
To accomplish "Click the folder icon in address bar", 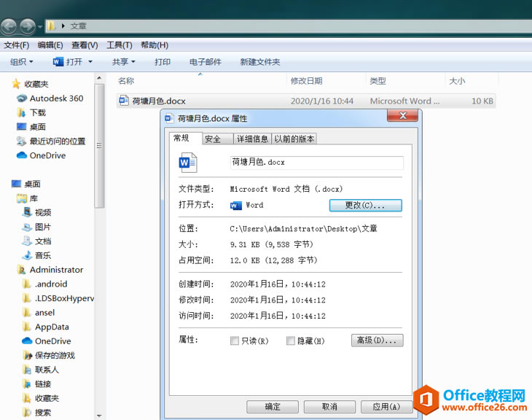I will (x=51, y=26).
